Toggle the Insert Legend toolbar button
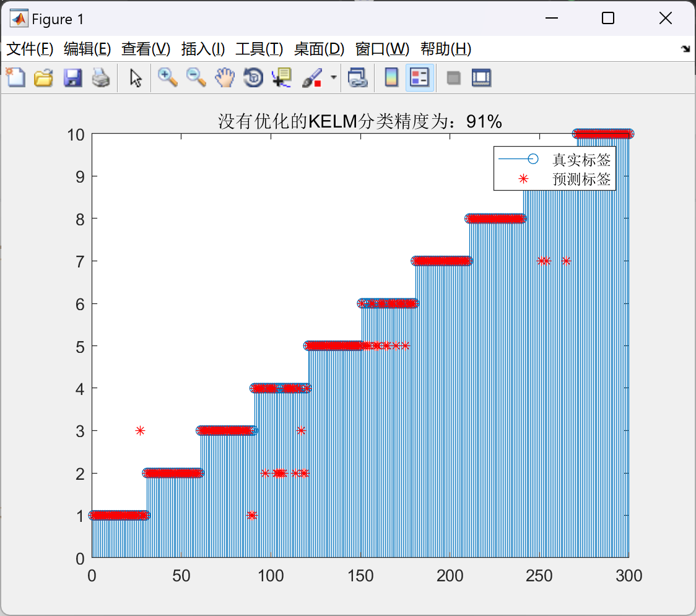 419,77
